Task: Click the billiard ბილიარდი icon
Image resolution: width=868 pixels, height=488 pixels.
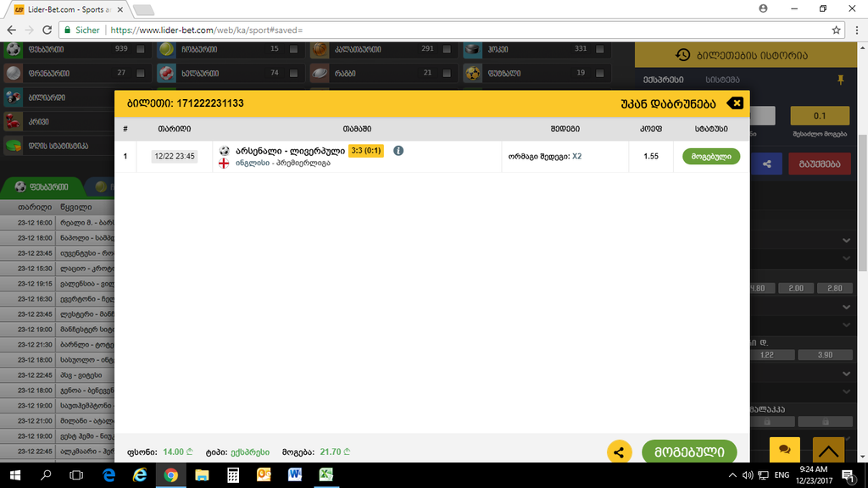Action: click(14, 97)
